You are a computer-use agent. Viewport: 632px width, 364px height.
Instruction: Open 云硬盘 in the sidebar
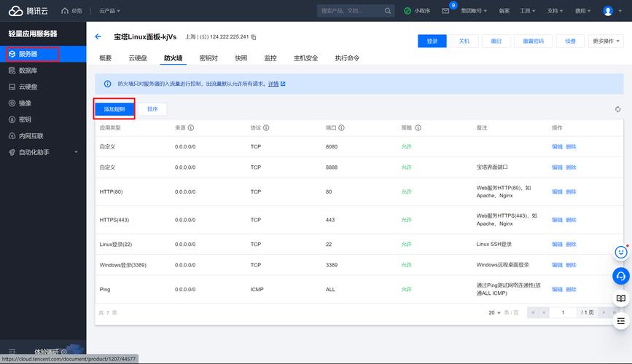[x=43, y=87]
